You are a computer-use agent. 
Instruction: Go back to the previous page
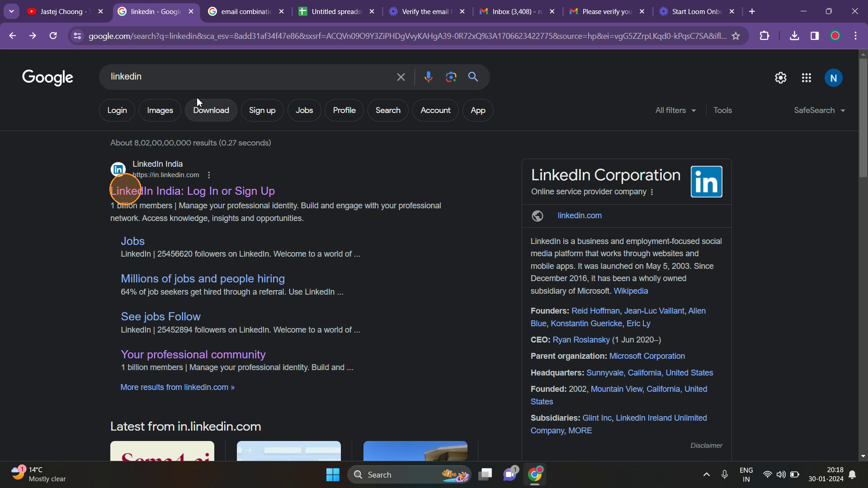click(12, 36)
